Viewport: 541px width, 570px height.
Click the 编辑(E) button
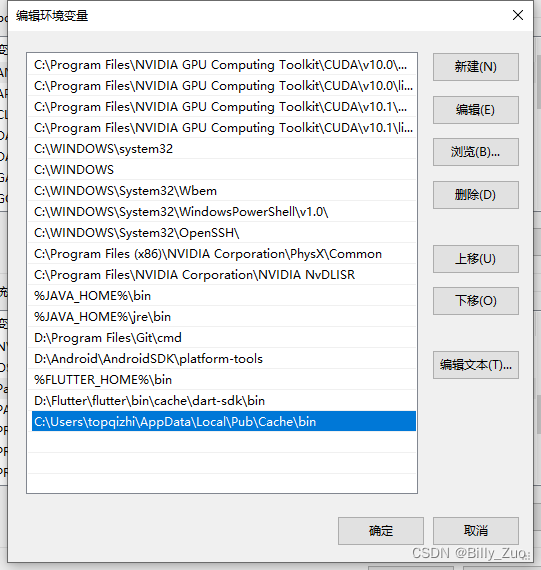click(476, 110)
